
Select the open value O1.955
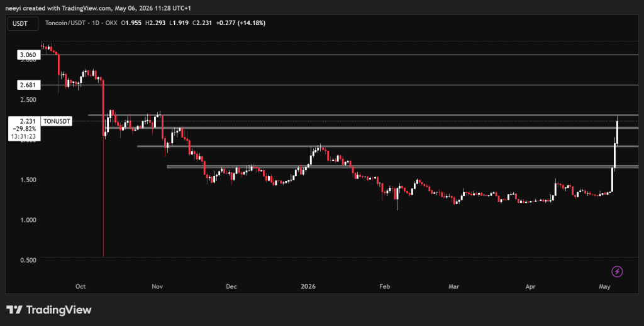click(131, 23)
